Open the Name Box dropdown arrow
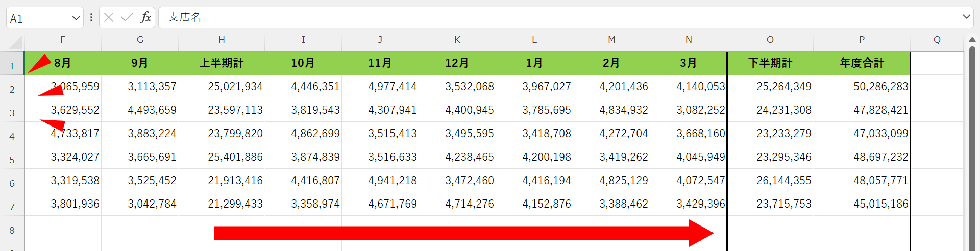Viewport: 980px width, 251px height. click(76, 18)
